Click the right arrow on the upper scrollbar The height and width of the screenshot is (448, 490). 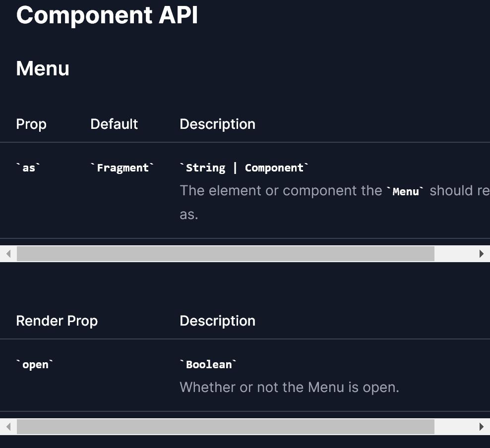(x=482, y=253)
